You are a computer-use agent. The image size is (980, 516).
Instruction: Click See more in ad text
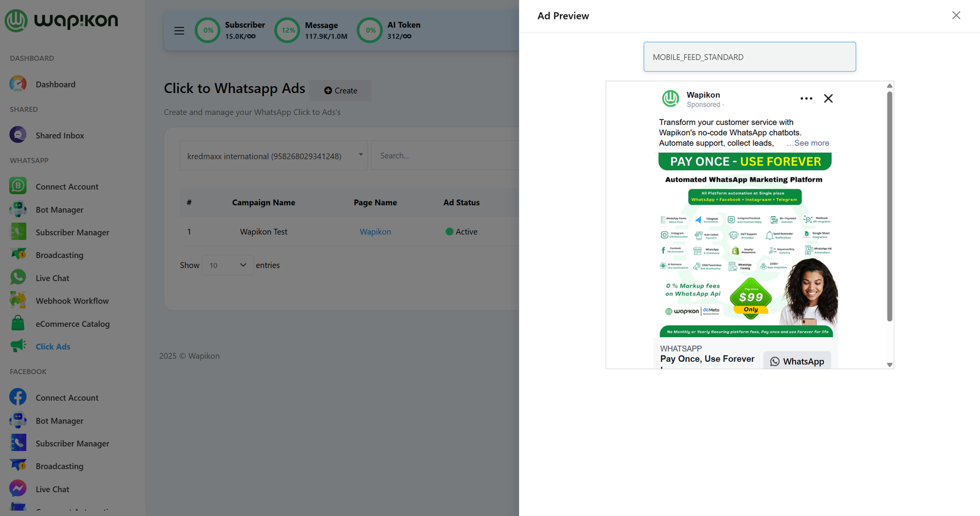pos(812,143)
